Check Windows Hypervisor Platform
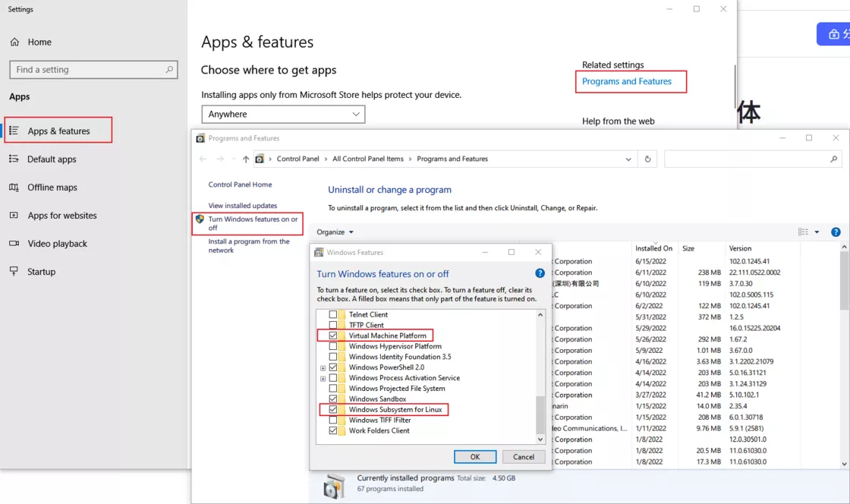The width and height of the screenshot is (850, 504). (x=333, y=346)
